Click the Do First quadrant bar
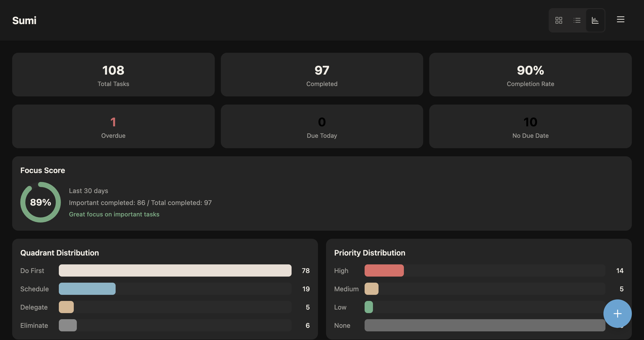The image size is (644, 340). click(175, 270)
